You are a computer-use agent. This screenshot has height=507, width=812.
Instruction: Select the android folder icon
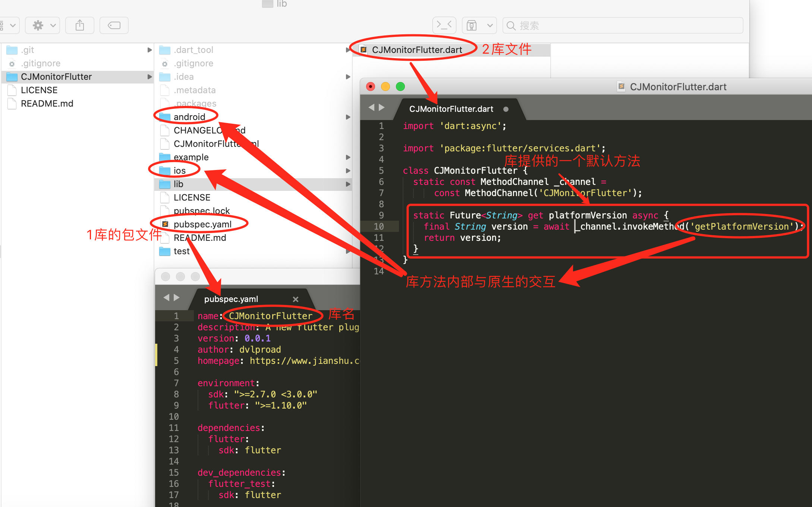pyautogui.click(x=165, y=117)
